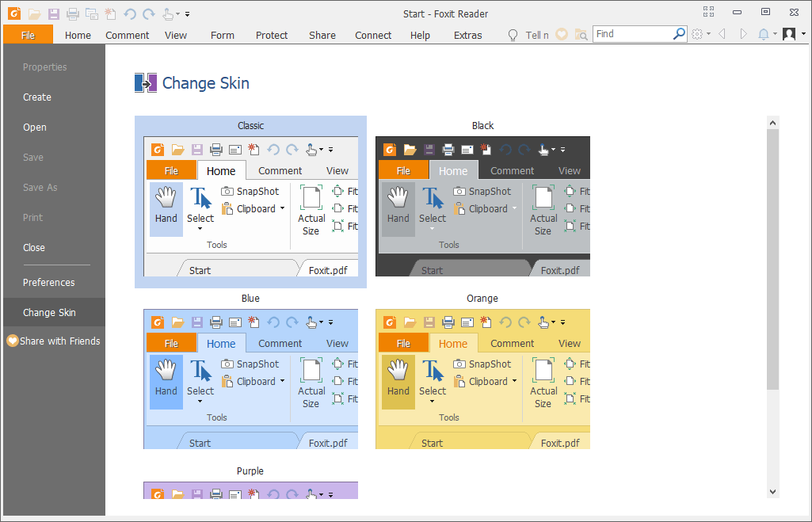The image size is (812, 522).
Task: Click the heart icon beside Share with Friends
Action: coord(13,341)
